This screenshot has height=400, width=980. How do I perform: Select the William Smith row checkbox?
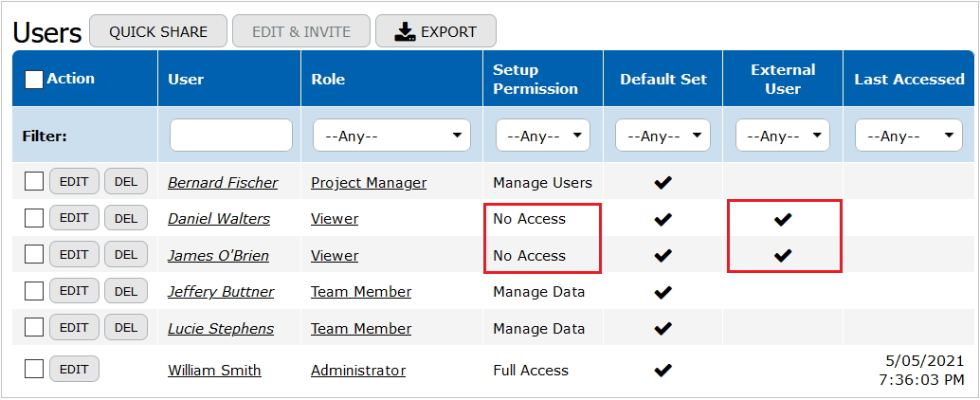34,369
